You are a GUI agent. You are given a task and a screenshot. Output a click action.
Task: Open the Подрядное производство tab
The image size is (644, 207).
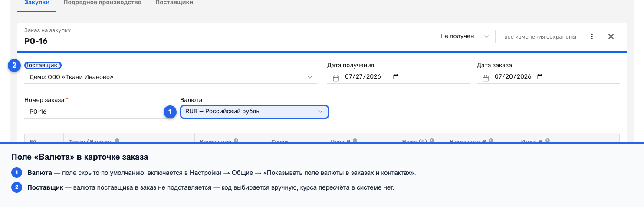102,3
